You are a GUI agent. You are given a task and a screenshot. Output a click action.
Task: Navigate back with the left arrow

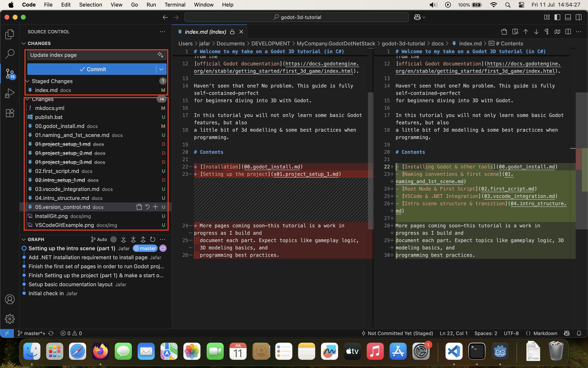click(x=165, y=17)
